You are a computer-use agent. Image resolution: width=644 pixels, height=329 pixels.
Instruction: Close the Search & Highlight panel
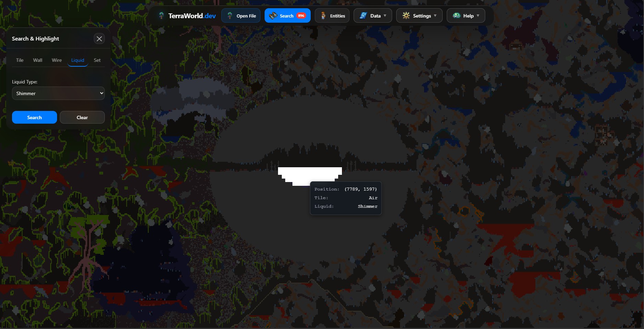(99, 39)
